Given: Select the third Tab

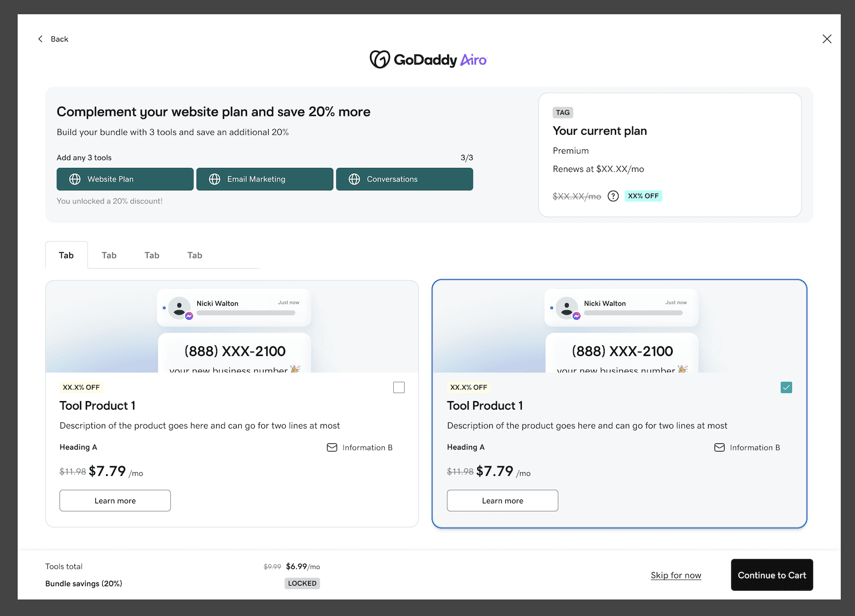Looking at the screenshot, I should point(152,255).
